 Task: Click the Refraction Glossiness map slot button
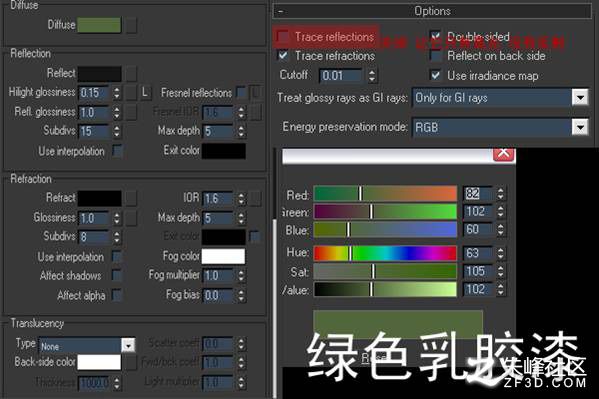click(131, 218)
